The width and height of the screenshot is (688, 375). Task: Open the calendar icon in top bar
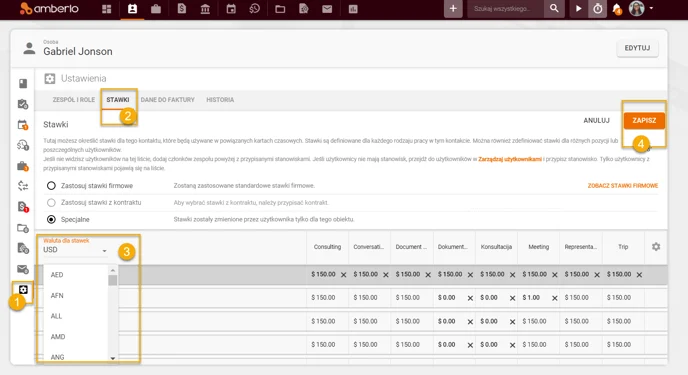coord(231,9)
